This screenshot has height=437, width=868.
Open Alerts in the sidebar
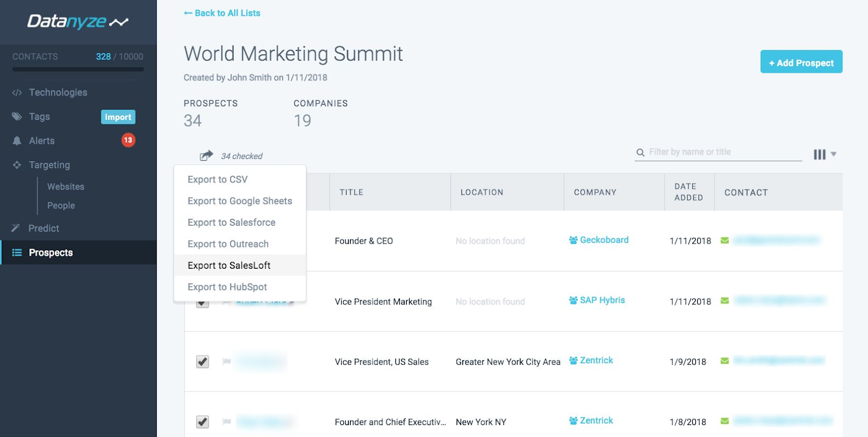42,141
